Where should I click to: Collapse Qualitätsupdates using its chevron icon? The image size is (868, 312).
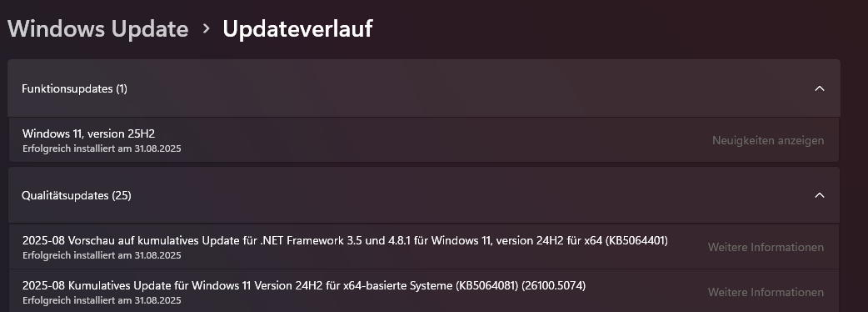820,195
